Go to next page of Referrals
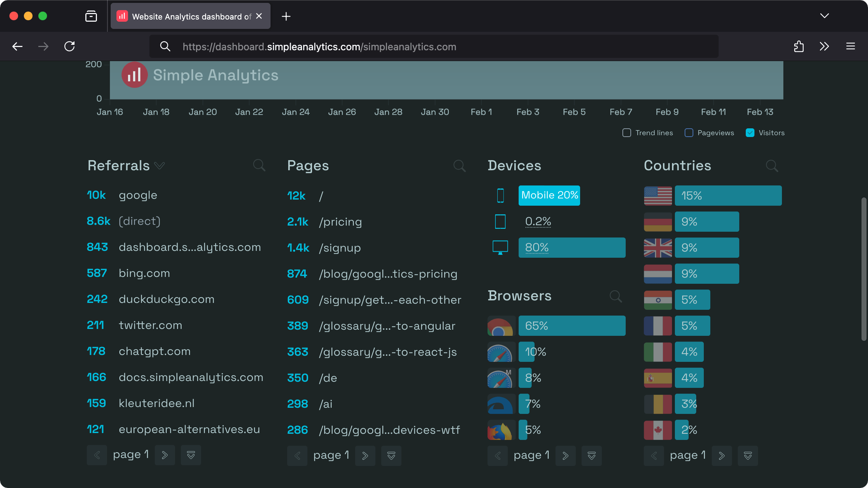 pyautogui.click(x=165, y=455)
